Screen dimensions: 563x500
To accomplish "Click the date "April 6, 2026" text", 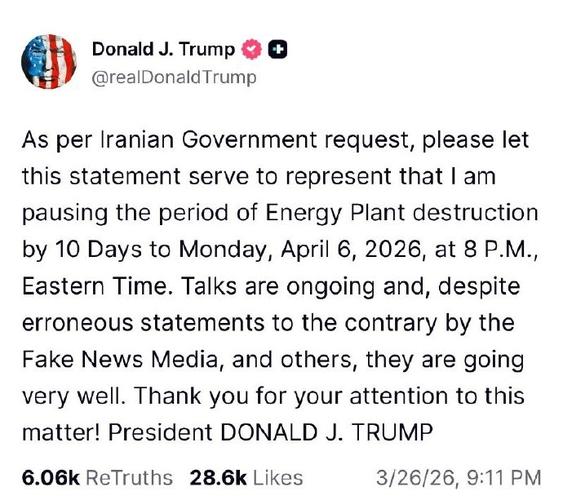I will point(350,249).
